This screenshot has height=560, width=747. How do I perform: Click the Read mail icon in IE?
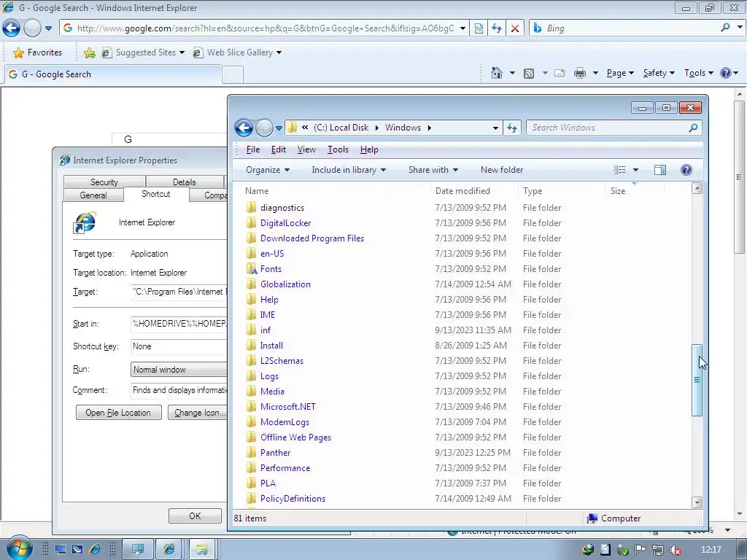click(x=560, y=73)
